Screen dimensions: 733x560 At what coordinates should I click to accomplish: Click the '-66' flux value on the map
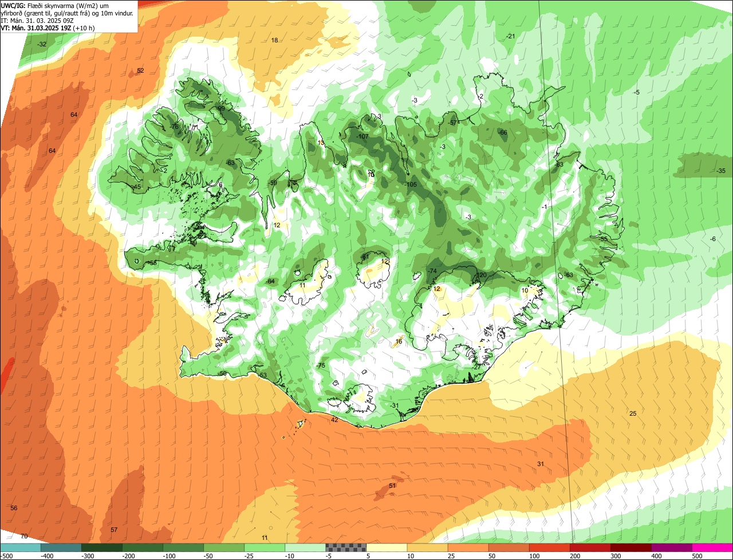coord(503,132)
